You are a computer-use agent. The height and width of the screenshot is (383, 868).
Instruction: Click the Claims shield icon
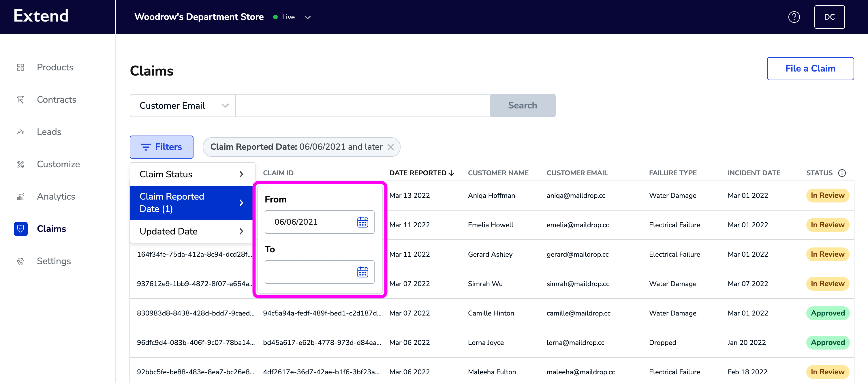pos(20,229)
